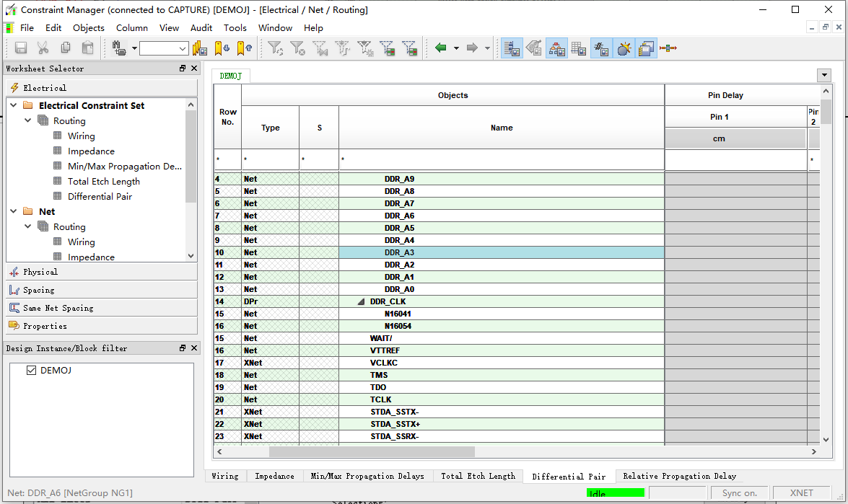Click the bookmarks icon with three yellow ribbons
This screenshot has height=504, width=848.
(200, 48)
